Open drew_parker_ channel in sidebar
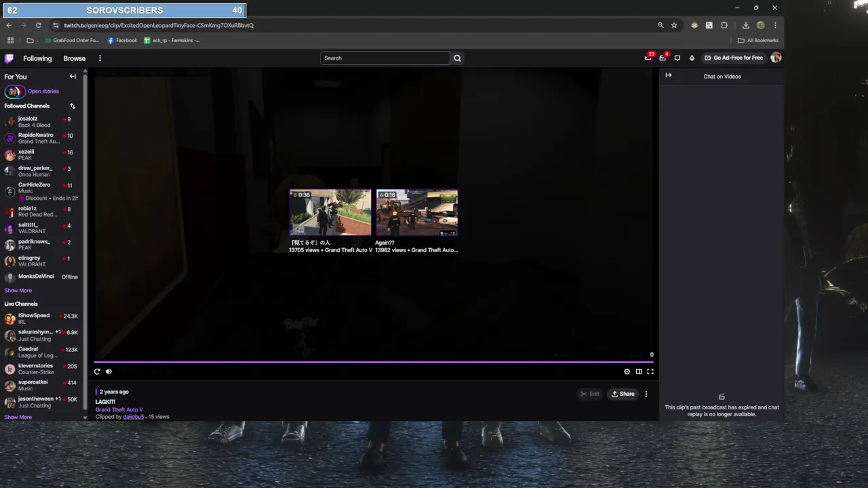The image size is (868, 488). 41,171
